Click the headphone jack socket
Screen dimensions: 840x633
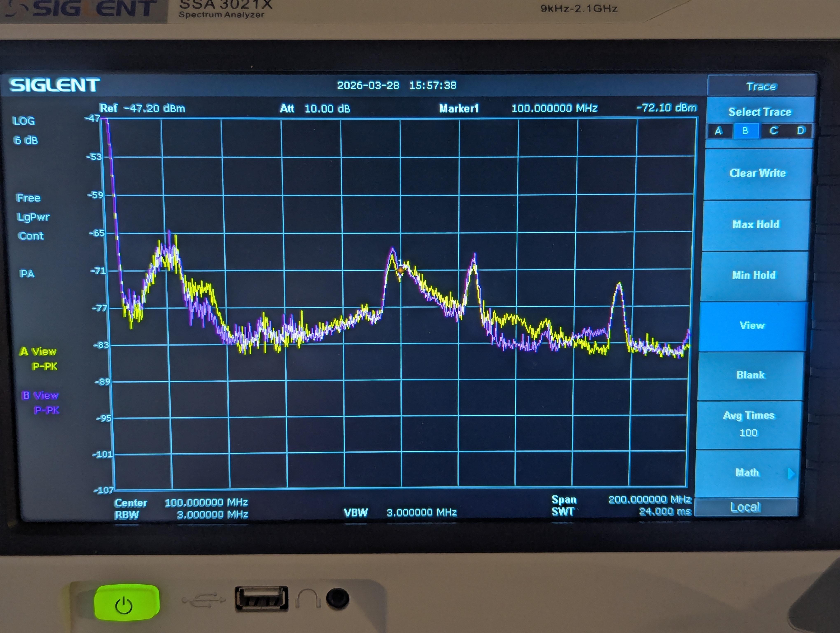pyautogui.click(x=338, y=598)
